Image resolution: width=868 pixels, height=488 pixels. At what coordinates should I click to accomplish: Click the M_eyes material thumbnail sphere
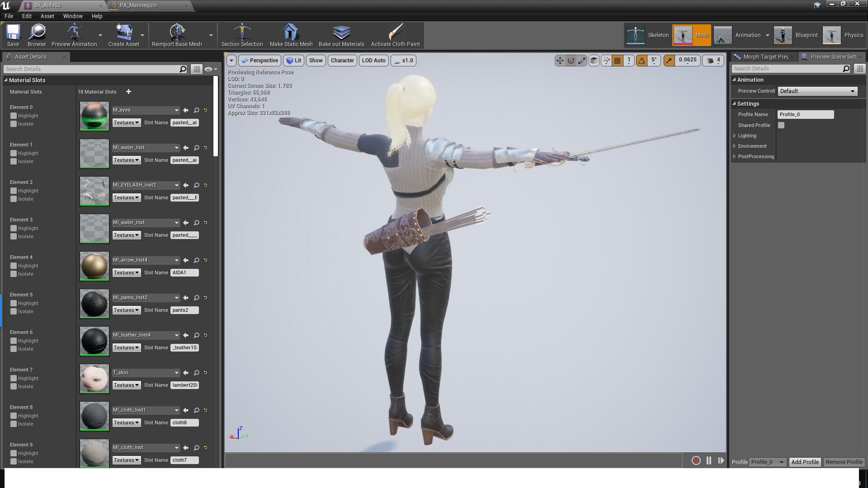(94, 116)
